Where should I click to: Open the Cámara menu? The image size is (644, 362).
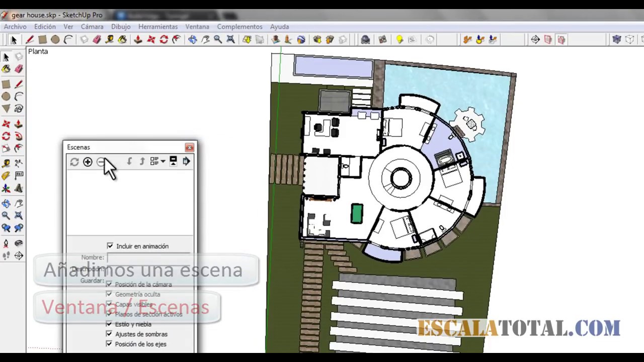tap(92, 27)
